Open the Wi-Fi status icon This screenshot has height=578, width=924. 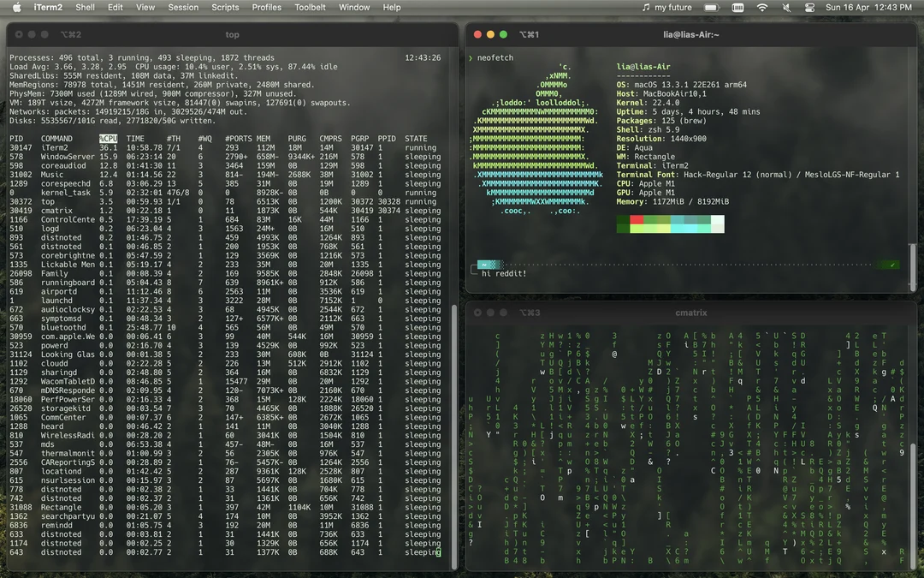tap(762, 7)
